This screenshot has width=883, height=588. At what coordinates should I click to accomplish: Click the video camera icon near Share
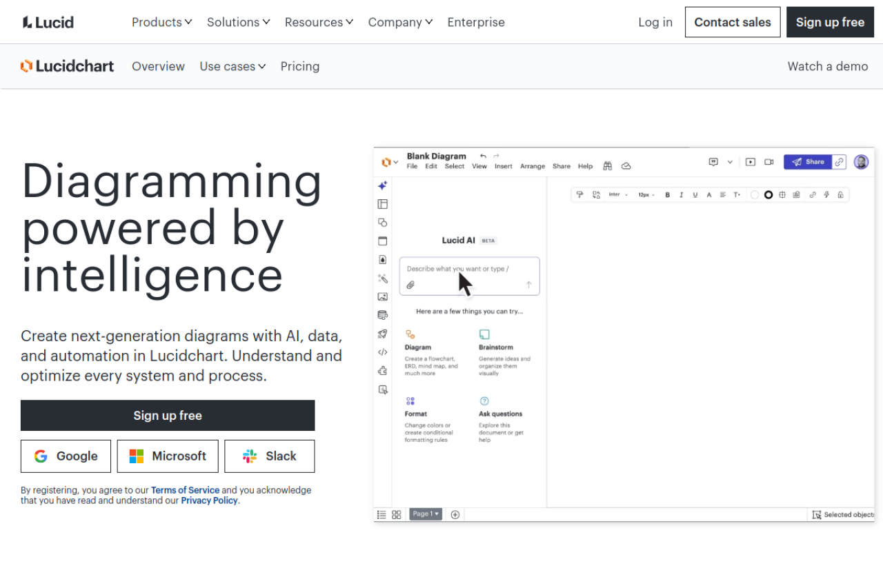tap(768, 162)
